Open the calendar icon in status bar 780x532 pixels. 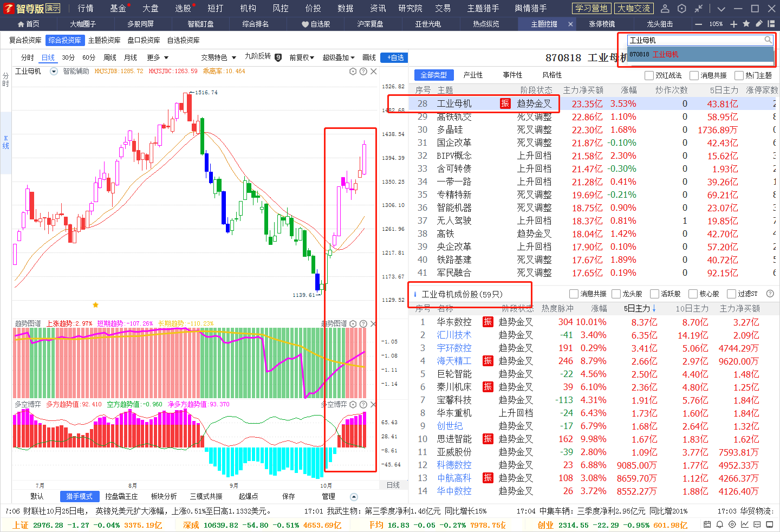[707, 524]
